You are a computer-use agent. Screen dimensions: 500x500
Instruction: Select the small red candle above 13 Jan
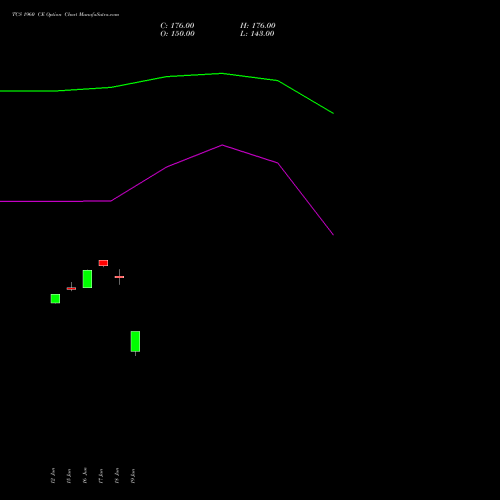pyautogui.click(x=71, y=288)
